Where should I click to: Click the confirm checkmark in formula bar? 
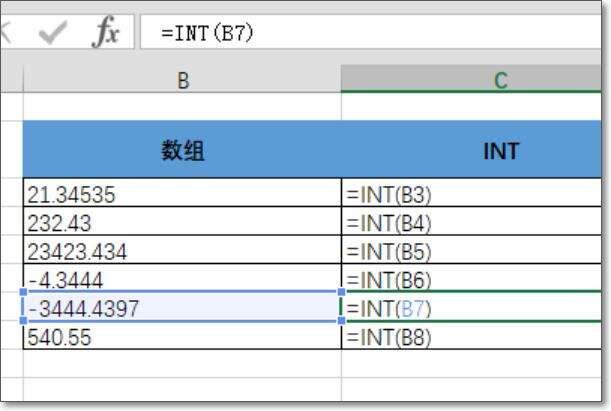[53, 32]
